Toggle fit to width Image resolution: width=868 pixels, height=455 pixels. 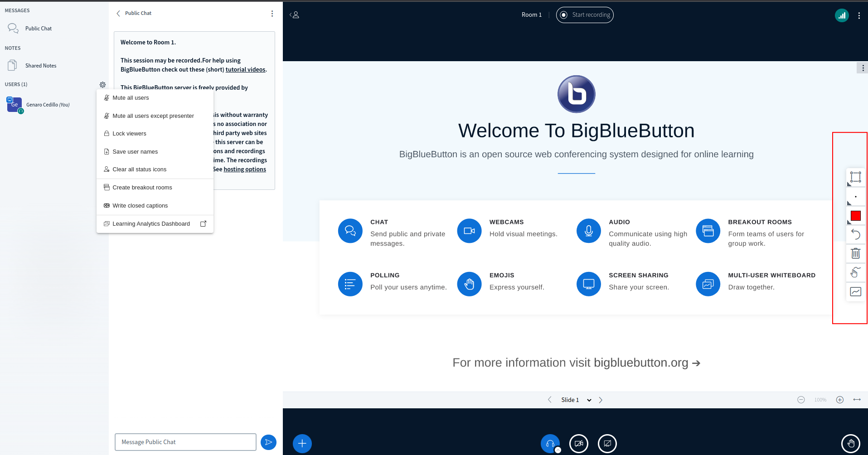click(857, 400)
